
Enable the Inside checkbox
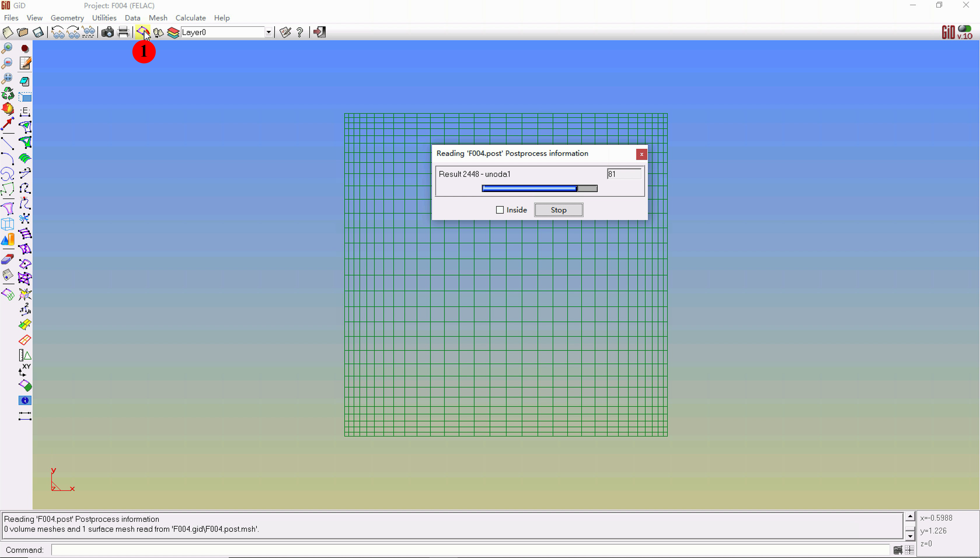(x=499, y=210)
